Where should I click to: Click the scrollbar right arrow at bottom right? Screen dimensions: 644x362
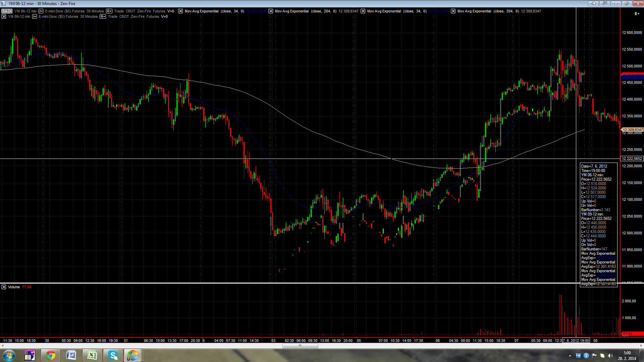point(641,346)
